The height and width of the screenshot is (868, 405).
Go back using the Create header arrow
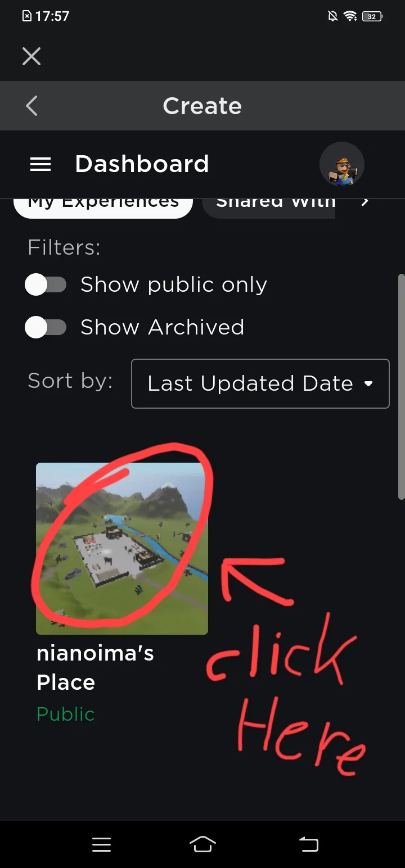click(31, 106)
